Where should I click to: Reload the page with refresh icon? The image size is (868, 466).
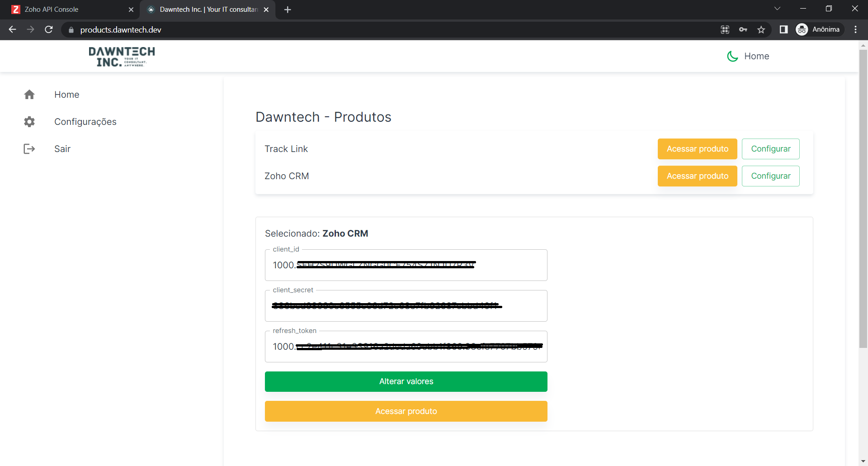[x=49, y=29]
